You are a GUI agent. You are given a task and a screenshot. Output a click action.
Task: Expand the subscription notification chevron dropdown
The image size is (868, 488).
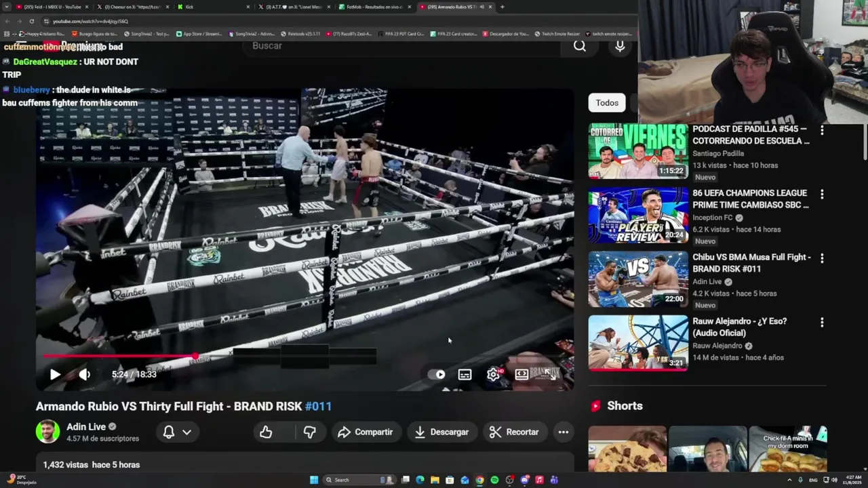pyautogui.click(x=186, y=432)
